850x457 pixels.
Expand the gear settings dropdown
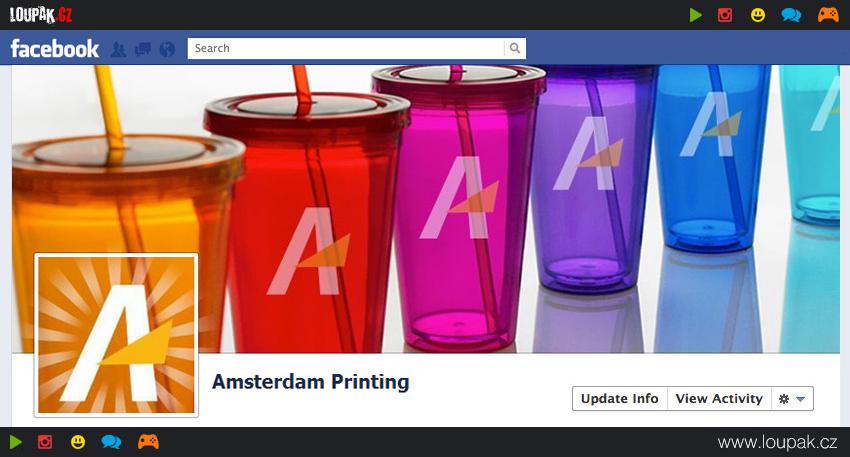point(793,398)
